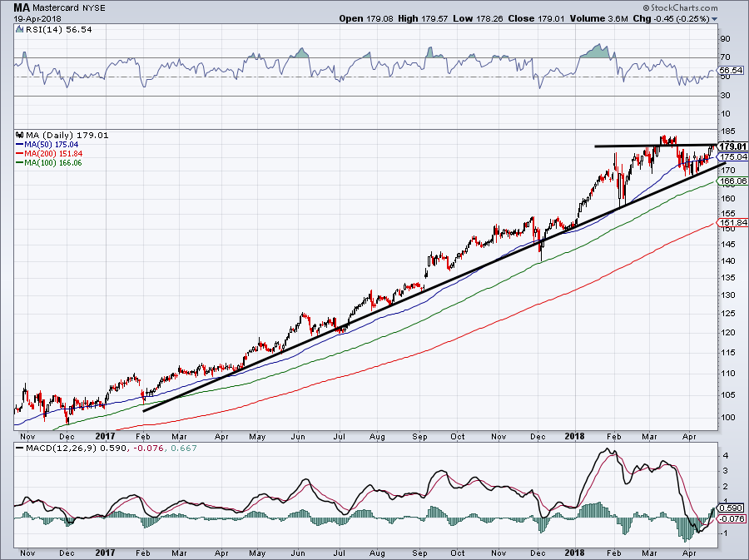Click the 175.04 blue price tag
The height and width of the screenshot is (560, 749).
tap(732, 156)
